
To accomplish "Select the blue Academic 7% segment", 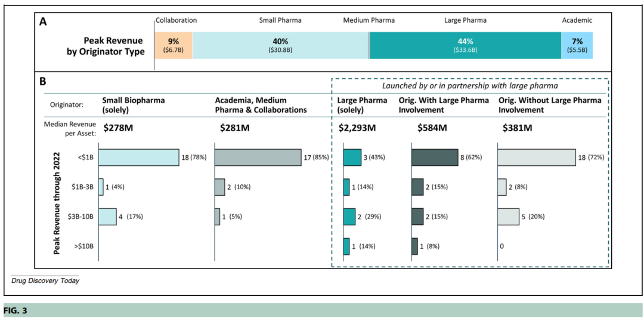I will click(577, 45).
